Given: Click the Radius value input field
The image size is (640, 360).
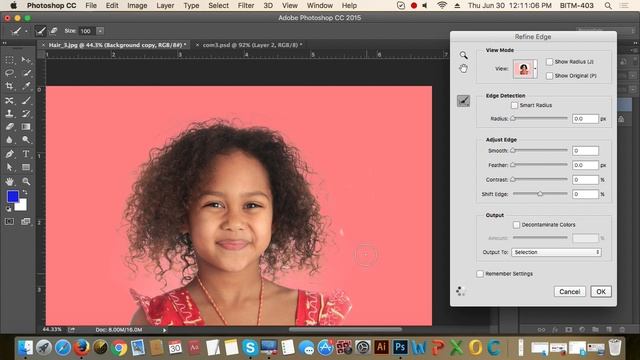Looking at the screenshot, I should 585,119.
